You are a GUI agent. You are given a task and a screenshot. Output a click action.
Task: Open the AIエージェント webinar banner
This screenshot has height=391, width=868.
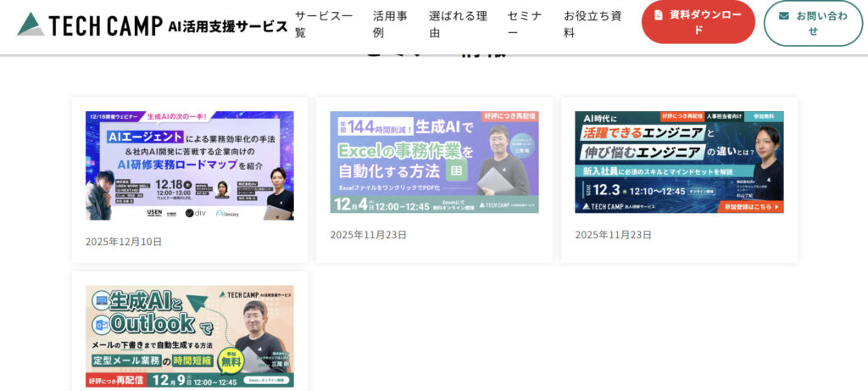189,165
